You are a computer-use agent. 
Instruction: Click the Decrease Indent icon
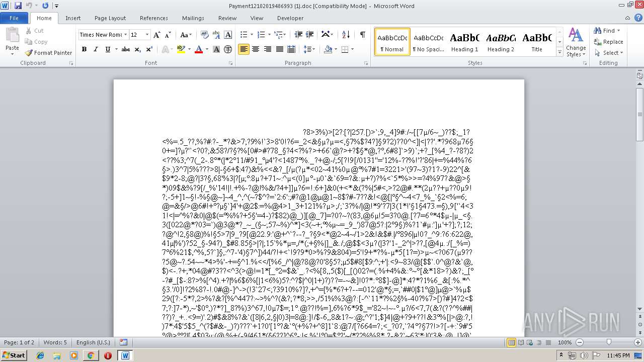[298, 35]
